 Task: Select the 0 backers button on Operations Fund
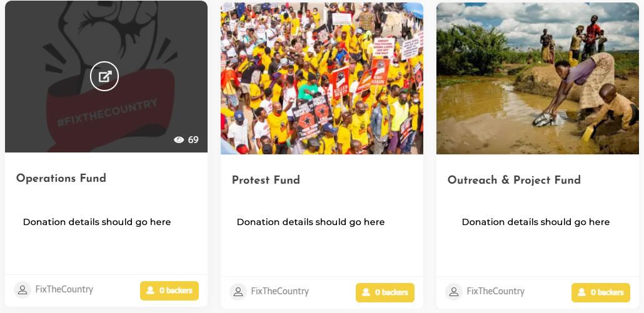[x=169, y=291]
